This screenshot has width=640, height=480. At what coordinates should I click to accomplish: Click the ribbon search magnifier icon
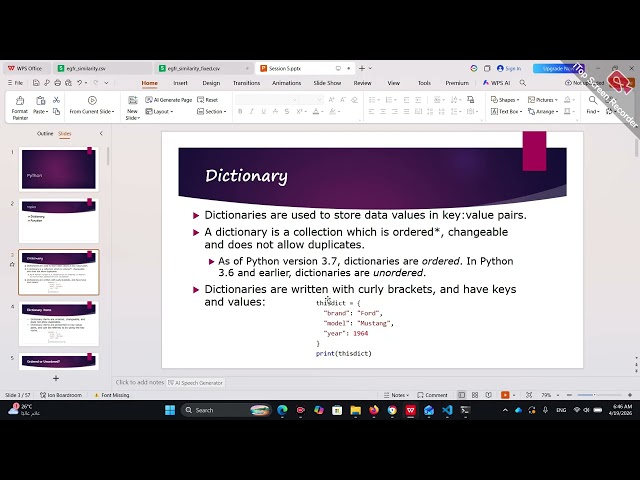click(x=522, y=83)
